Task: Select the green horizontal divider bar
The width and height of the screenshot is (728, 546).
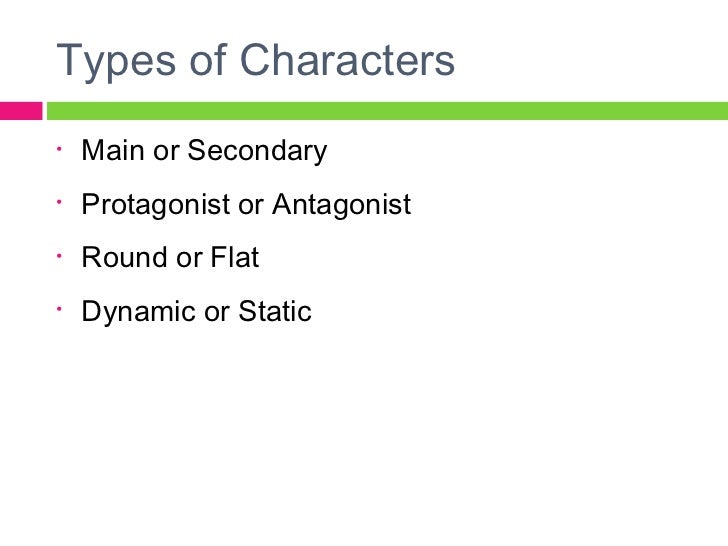Action: pyautogui.click(x=387, y=111)
